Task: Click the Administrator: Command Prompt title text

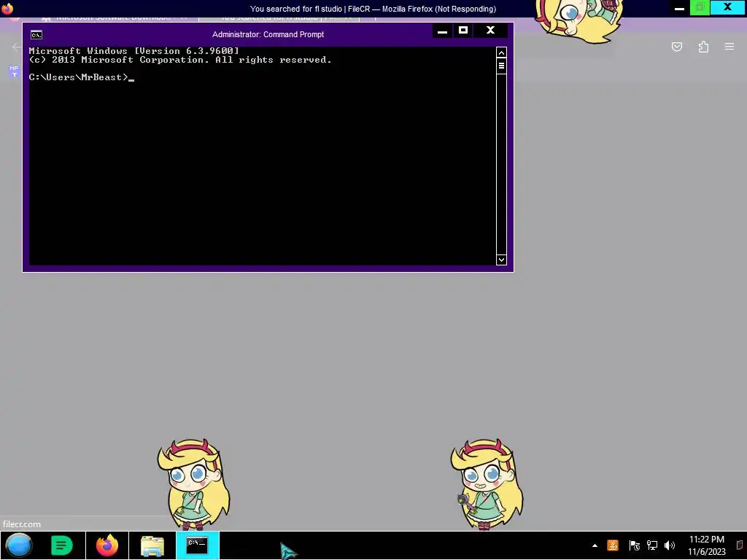Action: [268, 34]
